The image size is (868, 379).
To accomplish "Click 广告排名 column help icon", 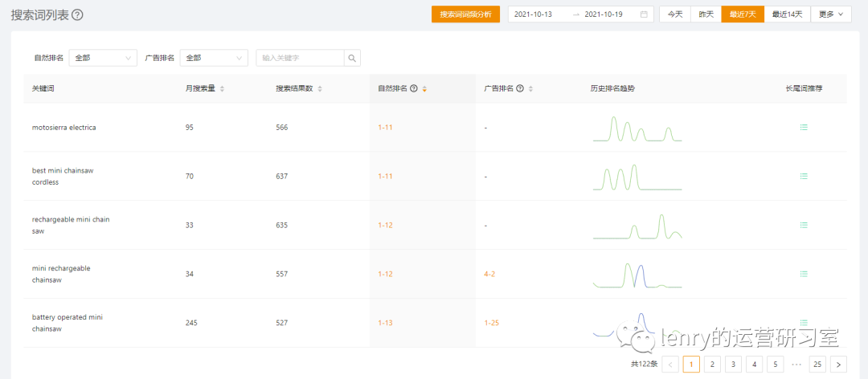I will pyautogui.click(x=519, y=88).
